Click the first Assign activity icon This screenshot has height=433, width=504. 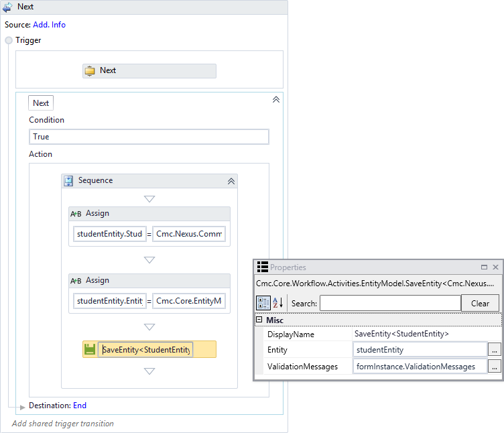[x=76, y=214]
